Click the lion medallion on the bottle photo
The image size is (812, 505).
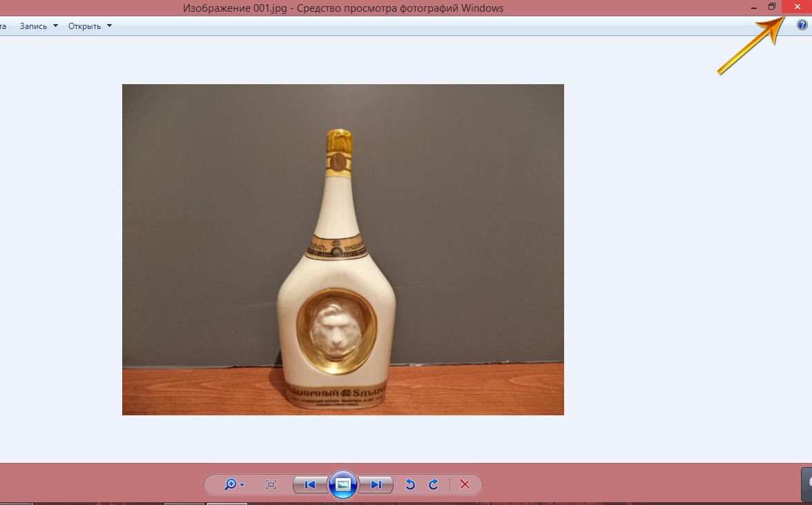(x=336, y=328)
